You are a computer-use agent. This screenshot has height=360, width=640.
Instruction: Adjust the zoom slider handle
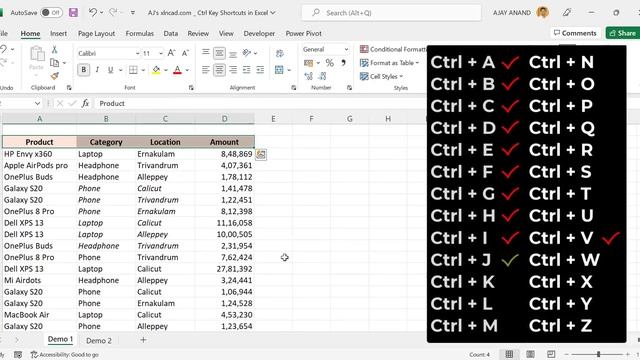point(598,354)
